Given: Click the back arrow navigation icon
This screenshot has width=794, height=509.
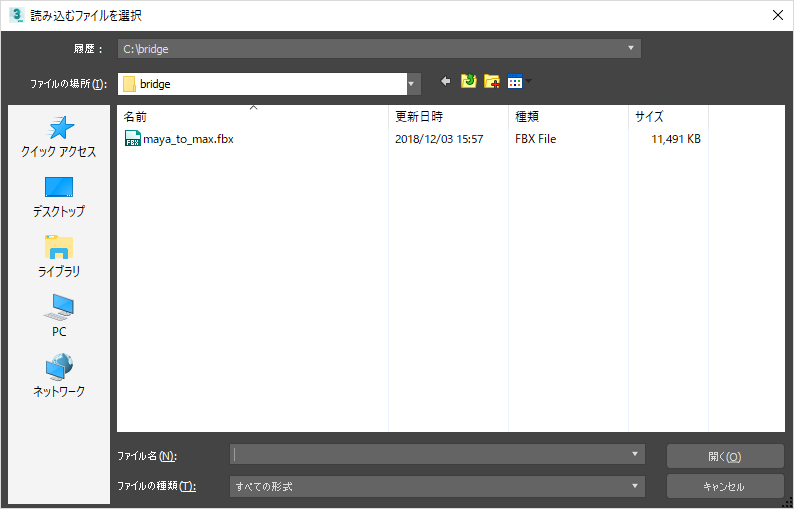Looking at the screenshot, I should 445,82.
